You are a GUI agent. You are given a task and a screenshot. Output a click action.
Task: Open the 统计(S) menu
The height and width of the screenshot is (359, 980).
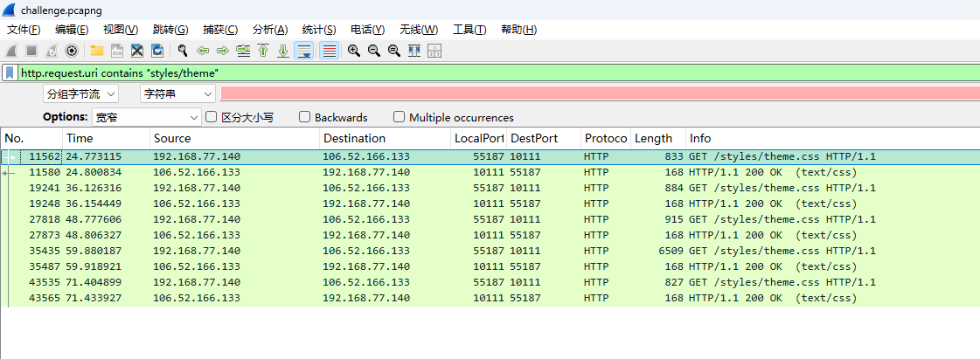coord(321,30)
